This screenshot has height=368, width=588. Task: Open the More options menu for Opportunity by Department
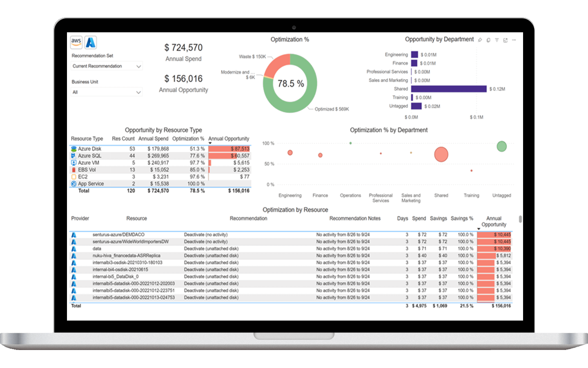(x=514, y=40)
